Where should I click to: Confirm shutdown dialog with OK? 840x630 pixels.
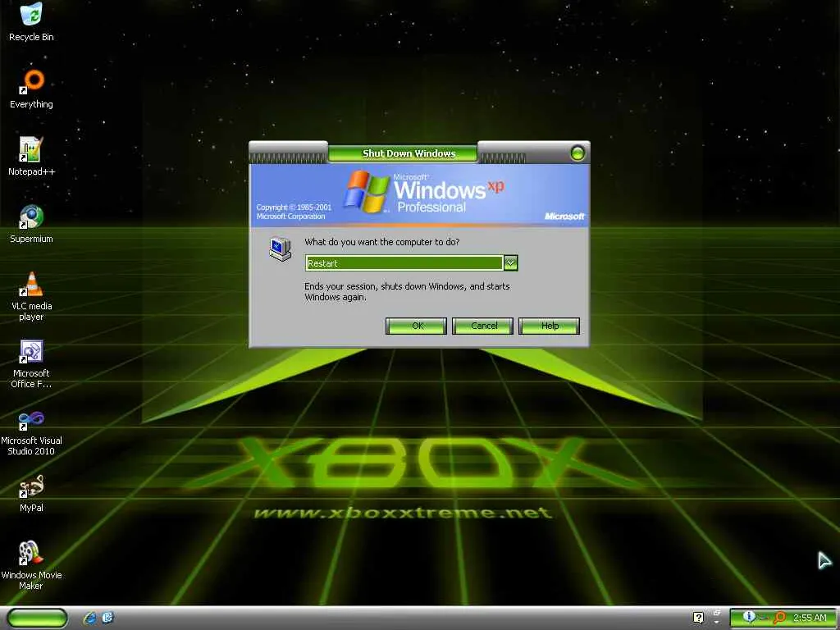coord(416,326)
